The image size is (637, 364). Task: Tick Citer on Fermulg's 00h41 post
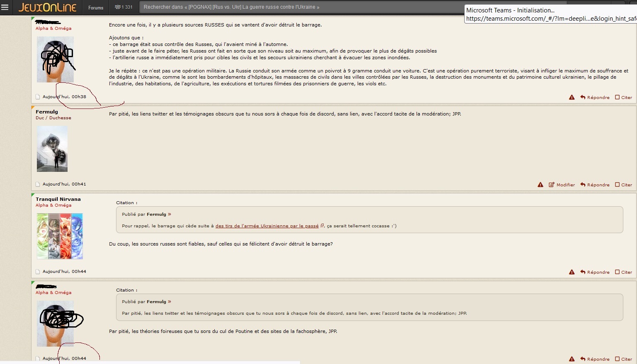(623, 185)
